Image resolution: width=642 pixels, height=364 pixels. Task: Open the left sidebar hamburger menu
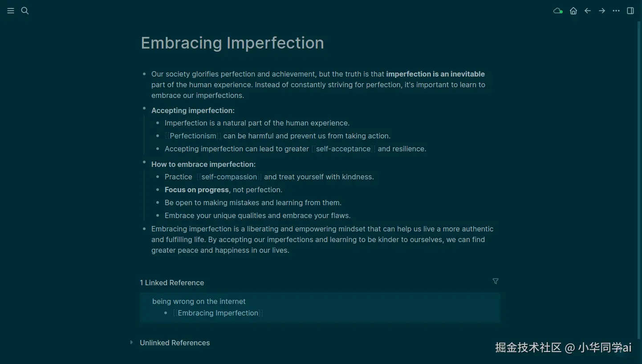pyautogui.click(x=11, y=11)
